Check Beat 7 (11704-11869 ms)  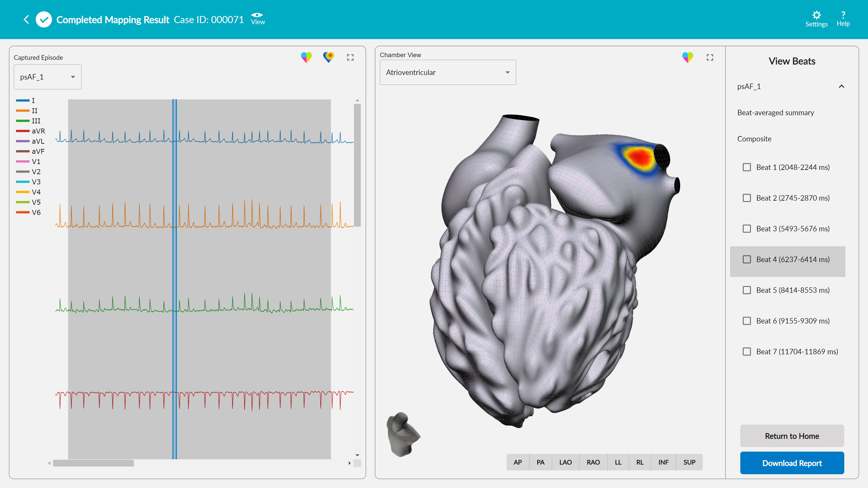(747, 351)
